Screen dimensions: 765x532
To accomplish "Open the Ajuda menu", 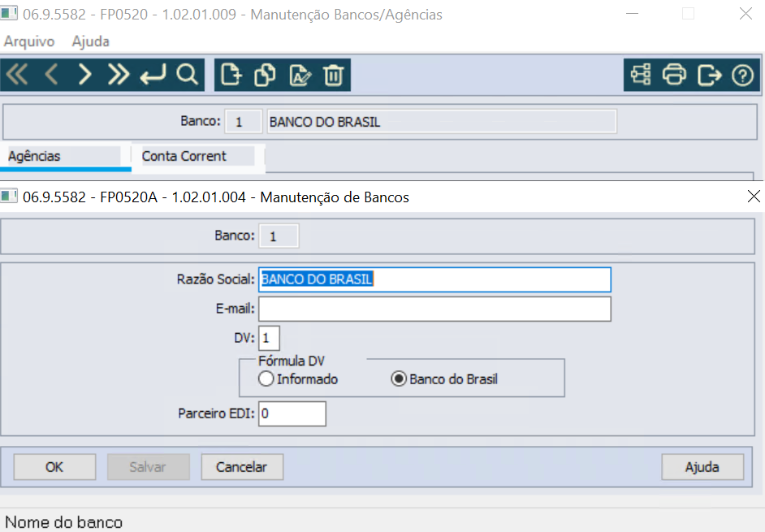I will (91, 41).
